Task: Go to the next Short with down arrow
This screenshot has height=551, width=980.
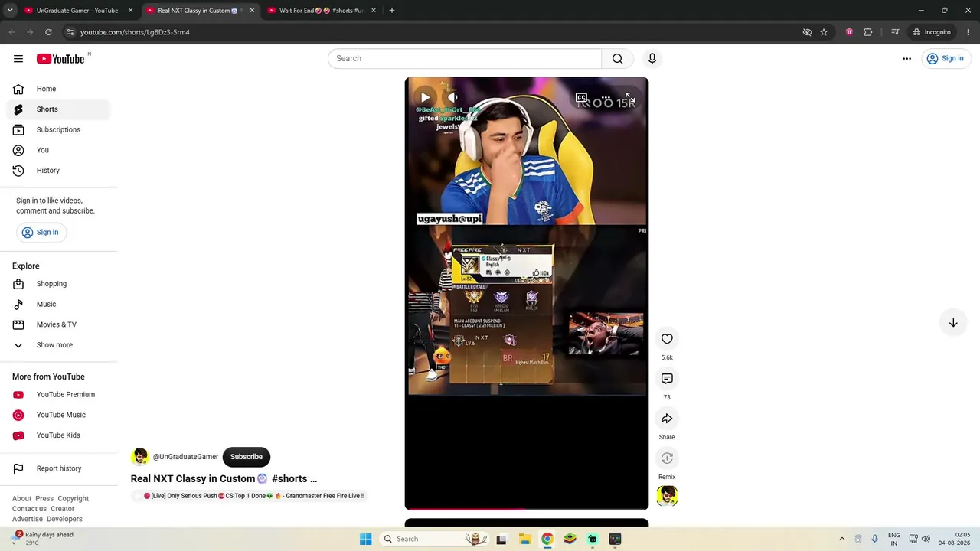Action: pyautogui.click(x=953, y=323)
